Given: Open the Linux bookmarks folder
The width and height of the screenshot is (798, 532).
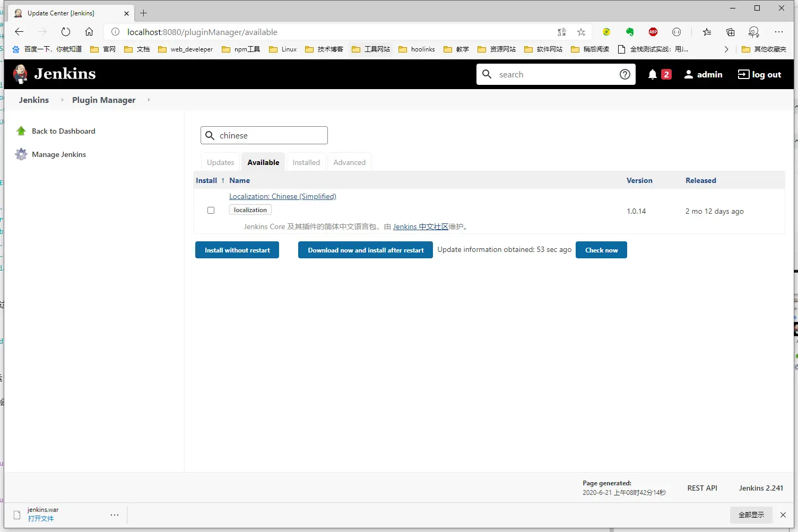Looking at the screenshot, I should (283, 49).
